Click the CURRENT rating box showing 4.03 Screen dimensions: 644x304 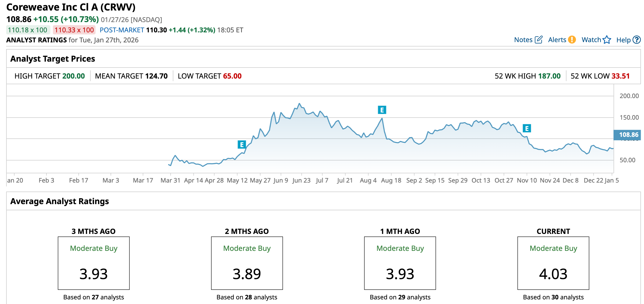click(553, 263)
